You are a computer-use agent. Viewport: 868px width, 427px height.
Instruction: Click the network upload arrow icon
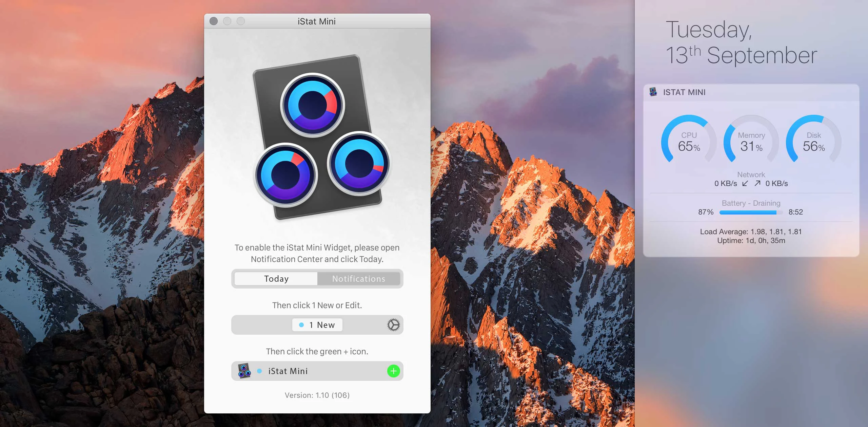click(757, 184)
